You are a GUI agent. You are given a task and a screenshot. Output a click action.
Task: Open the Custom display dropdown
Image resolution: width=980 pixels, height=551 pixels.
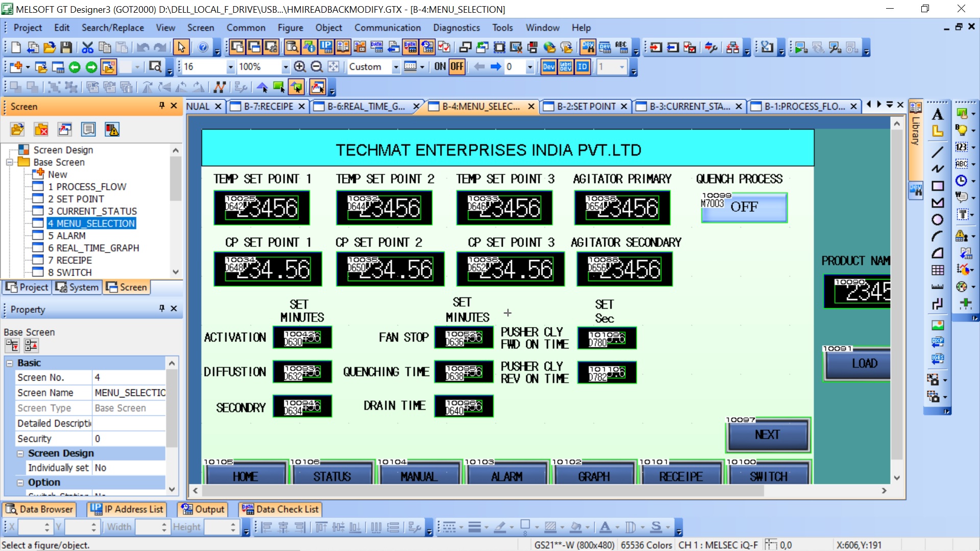pos(396,67)
